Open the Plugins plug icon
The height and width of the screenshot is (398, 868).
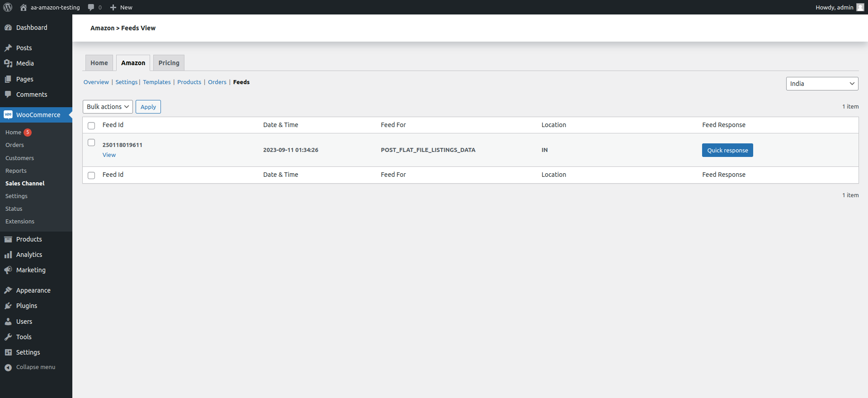8,306
